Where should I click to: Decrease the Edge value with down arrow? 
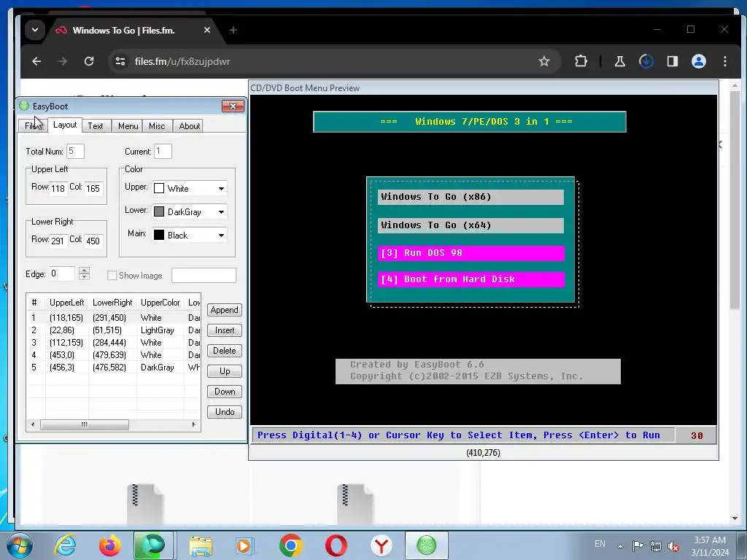click(x=85, y=276)
